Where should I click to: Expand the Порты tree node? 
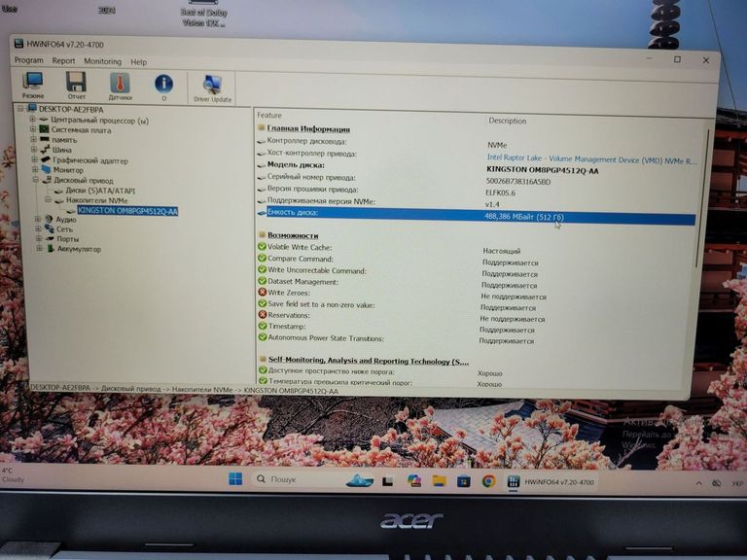(x=38, y=238)
